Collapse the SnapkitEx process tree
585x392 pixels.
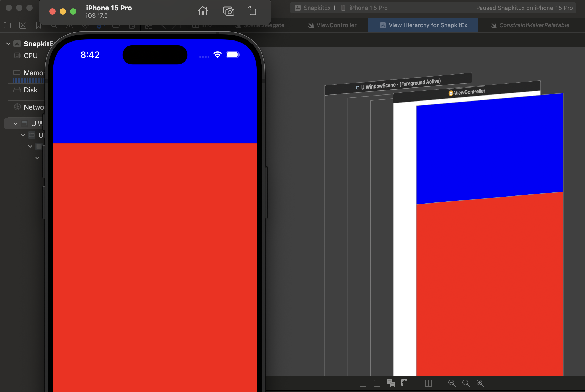8,44
